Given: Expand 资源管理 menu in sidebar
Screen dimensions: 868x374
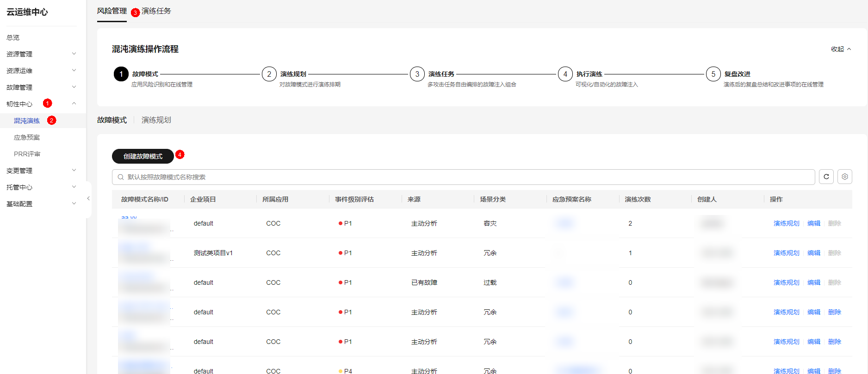Looking at the screenshot, I should tap(42, 54).
